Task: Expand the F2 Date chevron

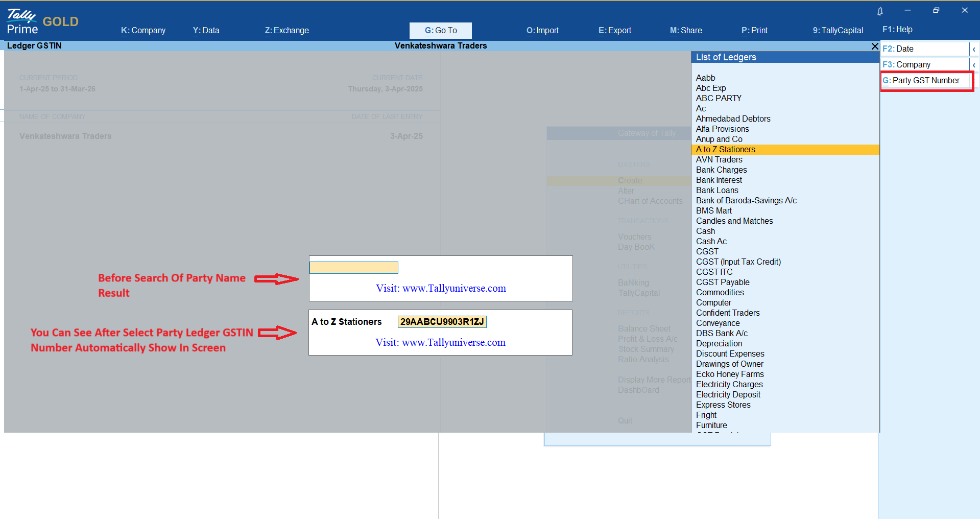Action: click(x=974, y=49)
